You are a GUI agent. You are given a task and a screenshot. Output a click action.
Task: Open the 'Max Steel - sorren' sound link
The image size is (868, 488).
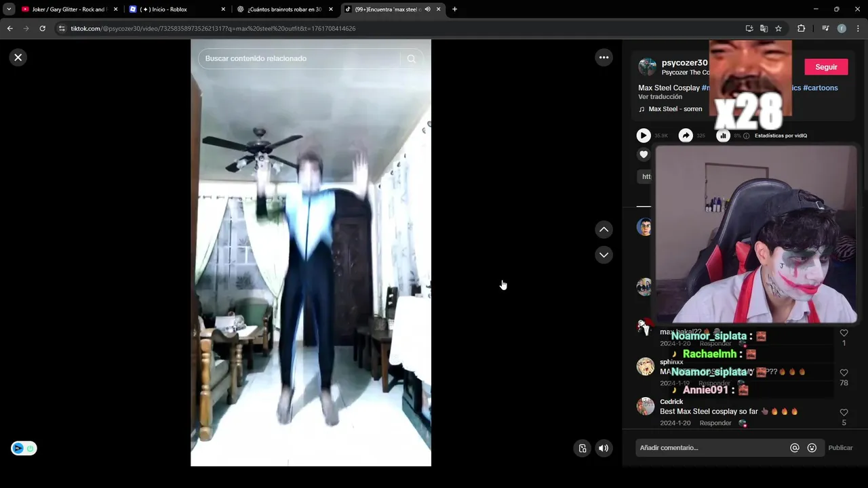click(675, 109)
